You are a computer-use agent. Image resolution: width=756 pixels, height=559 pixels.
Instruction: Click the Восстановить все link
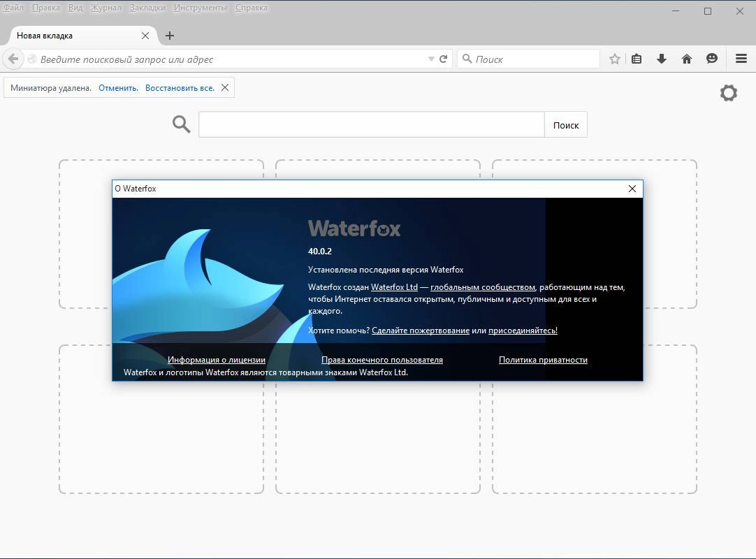[180, 88]
